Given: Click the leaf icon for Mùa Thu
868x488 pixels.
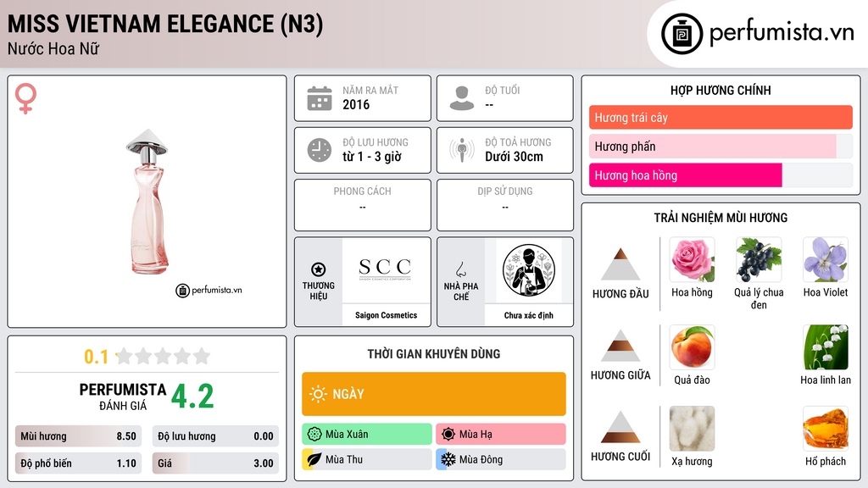Looking at the screenshot, I should (x=314, y=459).
